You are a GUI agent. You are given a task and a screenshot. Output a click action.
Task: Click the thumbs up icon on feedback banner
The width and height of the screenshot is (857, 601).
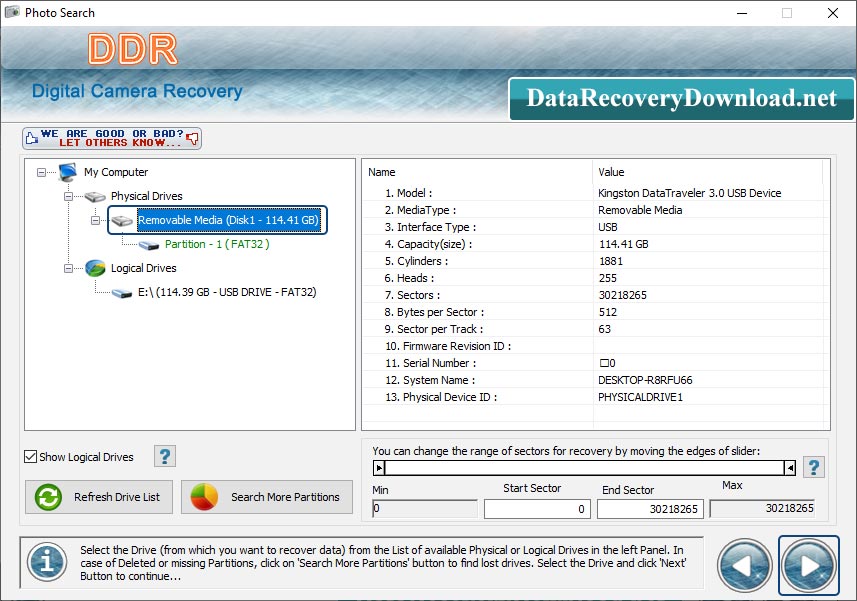[x=32, y=138]
